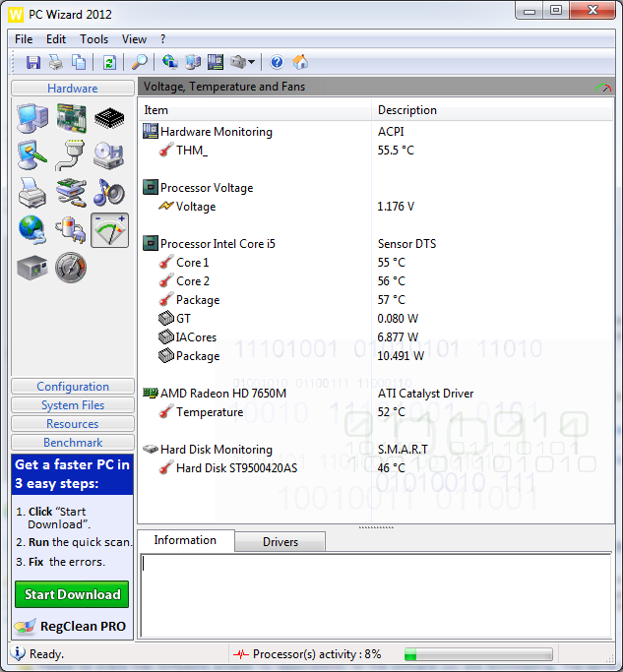Open the round dial gauge icon
623x672 pixels.
point(71,268)
